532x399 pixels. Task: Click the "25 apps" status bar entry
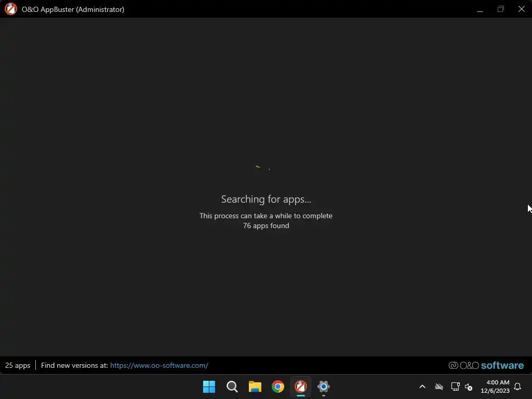18,365
